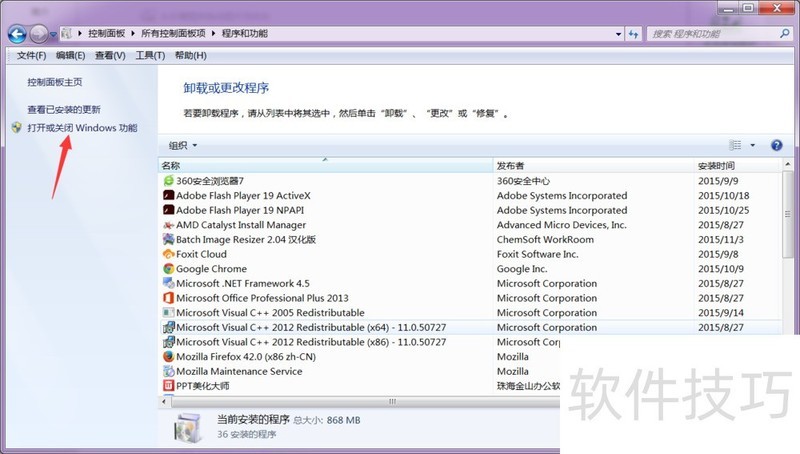Viewport: 800px width, 454px height.
Task: Select the name Microsoft Office Professional Plus 2013
Action: (262, 298)
